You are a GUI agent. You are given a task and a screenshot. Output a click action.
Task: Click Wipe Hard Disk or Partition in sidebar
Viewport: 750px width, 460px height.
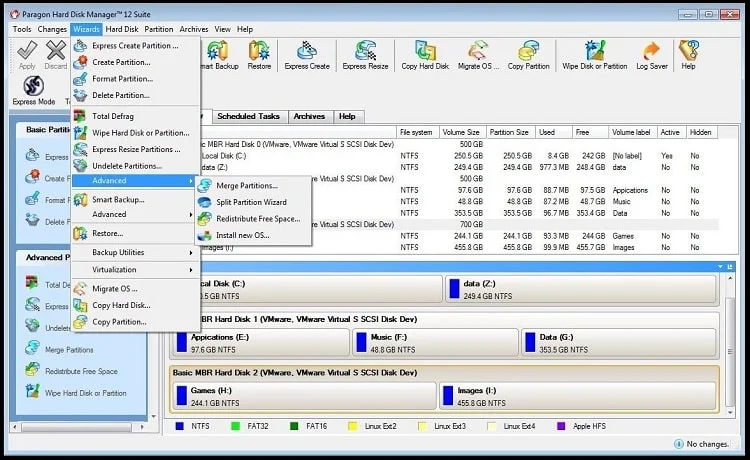86,393
